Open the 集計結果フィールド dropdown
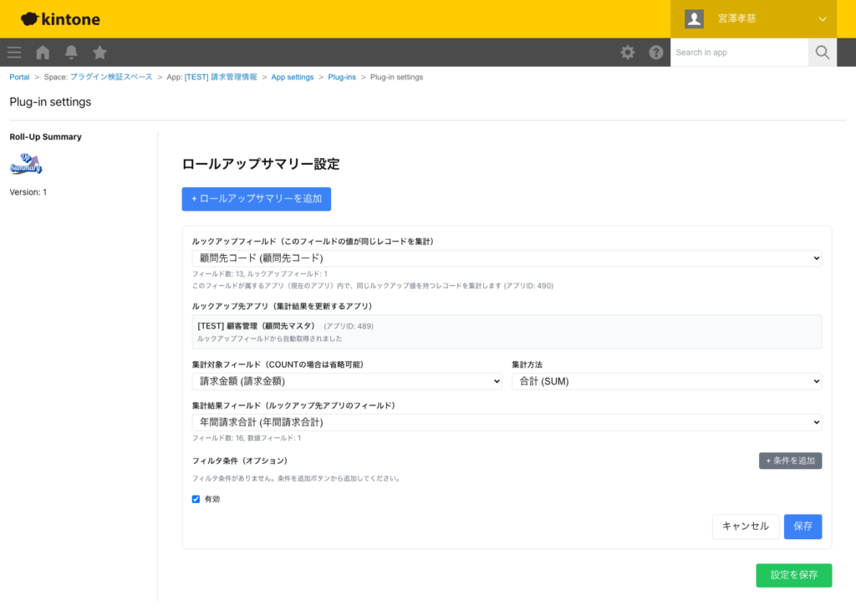The image size is (856, 616). [x=506, y=422]
